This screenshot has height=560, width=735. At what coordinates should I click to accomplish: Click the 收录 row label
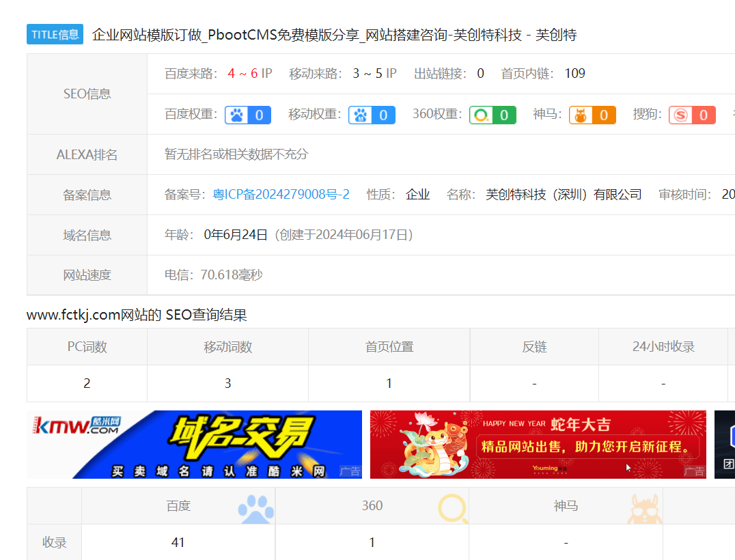[x=55, y=542]
